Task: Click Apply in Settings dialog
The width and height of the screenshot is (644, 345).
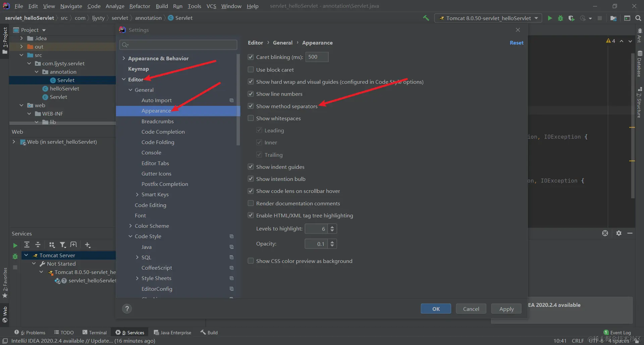Action: (x=506, y=308)
